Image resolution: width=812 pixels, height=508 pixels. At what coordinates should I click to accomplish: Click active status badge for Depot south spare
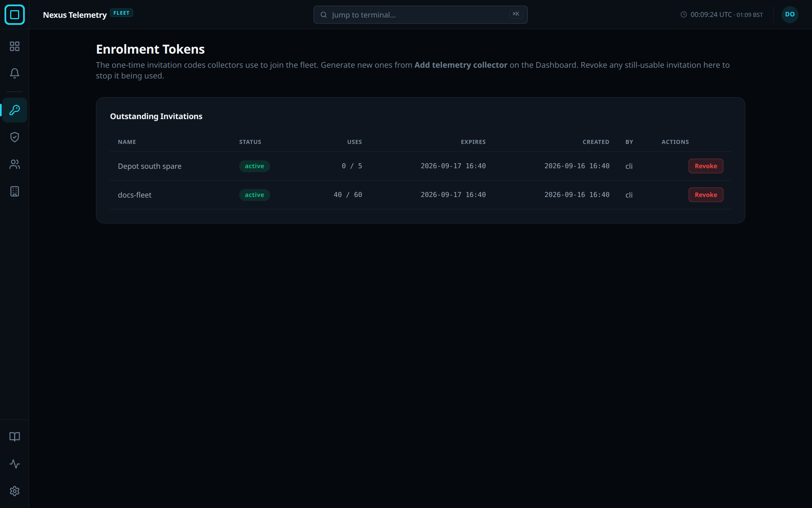254,166
